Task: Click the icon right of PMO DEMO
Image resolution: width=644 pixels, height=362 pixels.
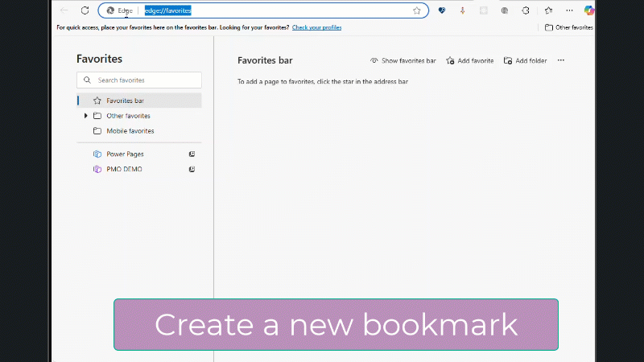Action: pyautogui.click(x=192, y=169)
